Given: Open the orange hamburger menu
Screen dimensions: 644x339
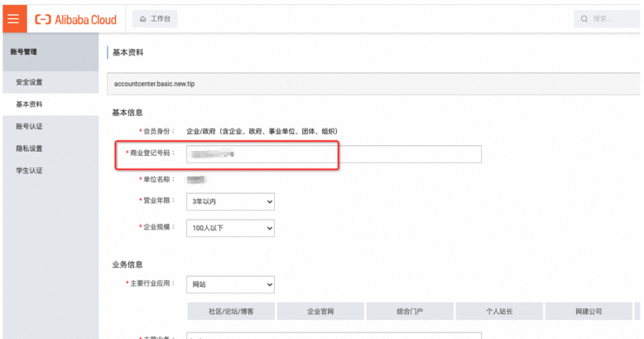Looking at the screenshot, I should [14, 18].
